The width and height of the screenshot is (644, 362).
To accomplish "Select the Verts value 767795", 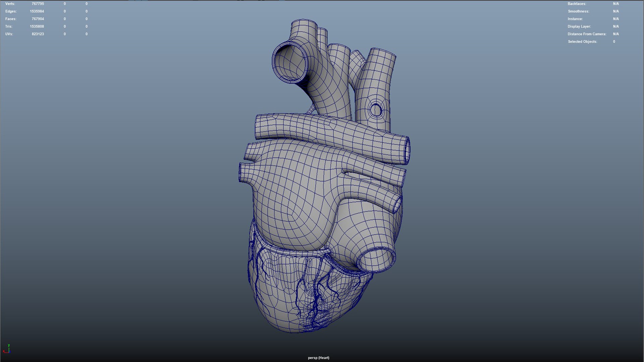I will coord(38,4).
